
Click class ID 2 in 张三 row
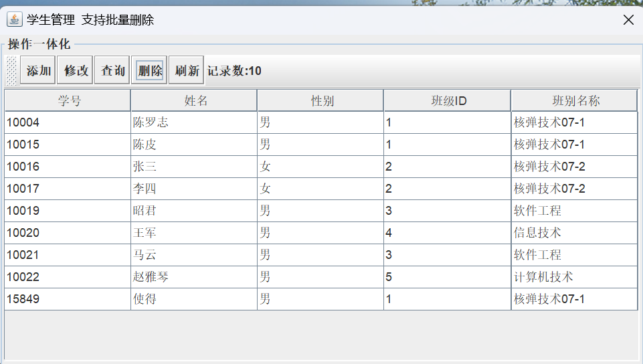[x=448, y=167]
